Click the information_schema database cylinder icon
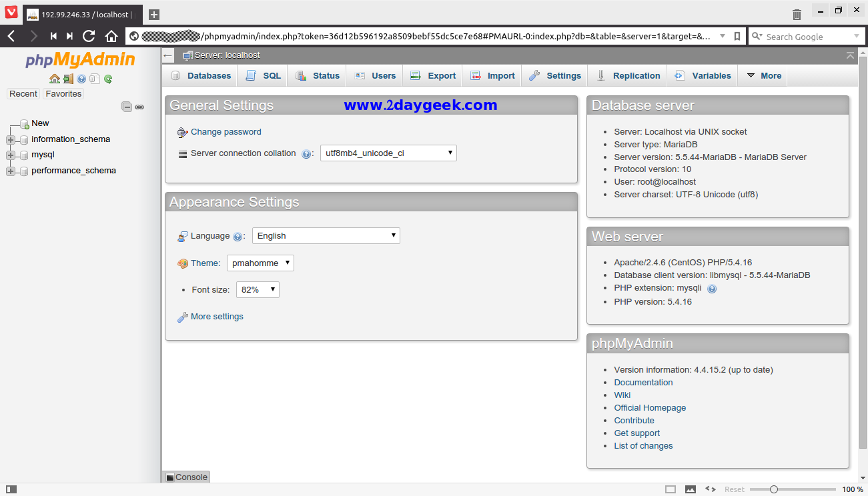 24,140
